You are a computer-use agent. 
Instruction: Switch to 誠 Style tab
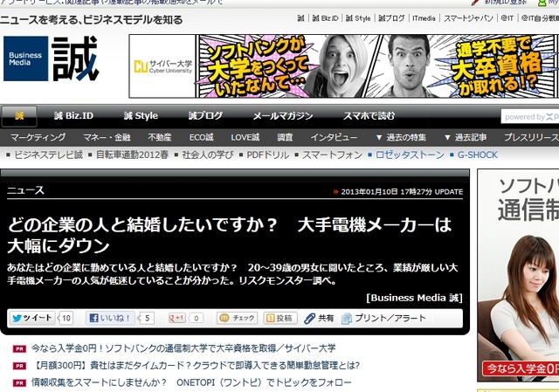pos(141,116)
